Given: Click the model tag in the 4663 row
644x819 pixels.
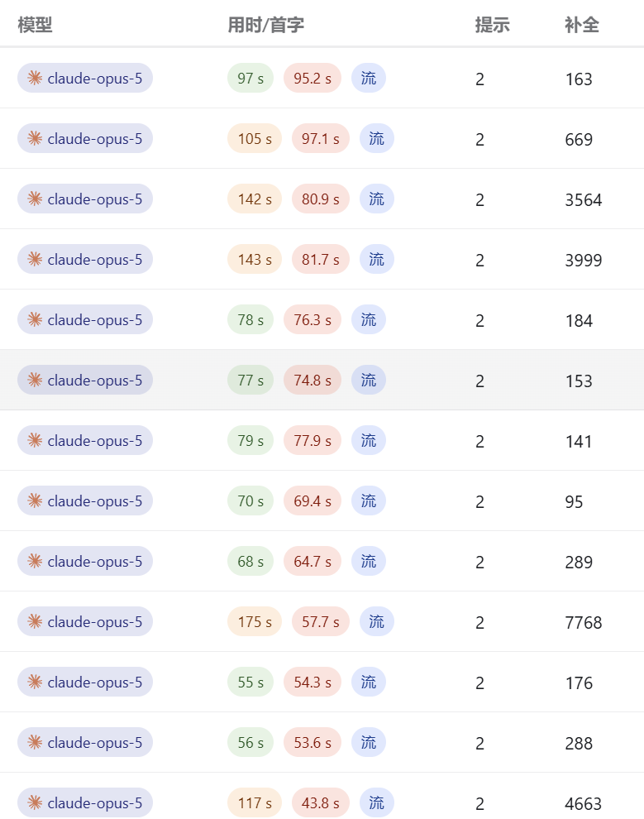Looking at the screenshot, I should [85, 802].
